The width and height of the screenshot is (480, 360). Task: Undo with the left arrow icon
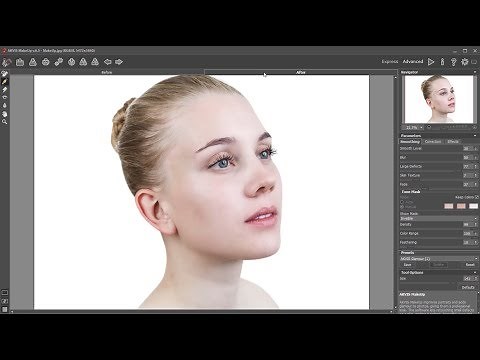107,62
